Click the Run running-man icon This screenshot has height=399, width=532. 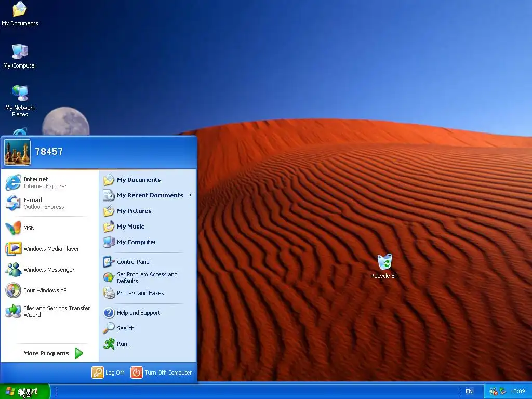pyautogui.click(x=109, y=344)
